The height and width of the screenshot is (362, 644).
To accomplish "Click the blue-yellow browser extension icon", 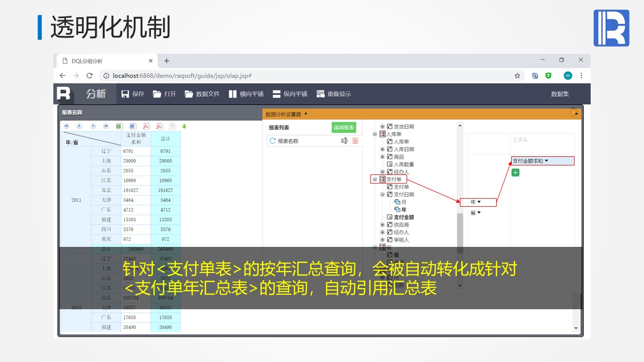I will pyautogui.click(x=535, y=75).
